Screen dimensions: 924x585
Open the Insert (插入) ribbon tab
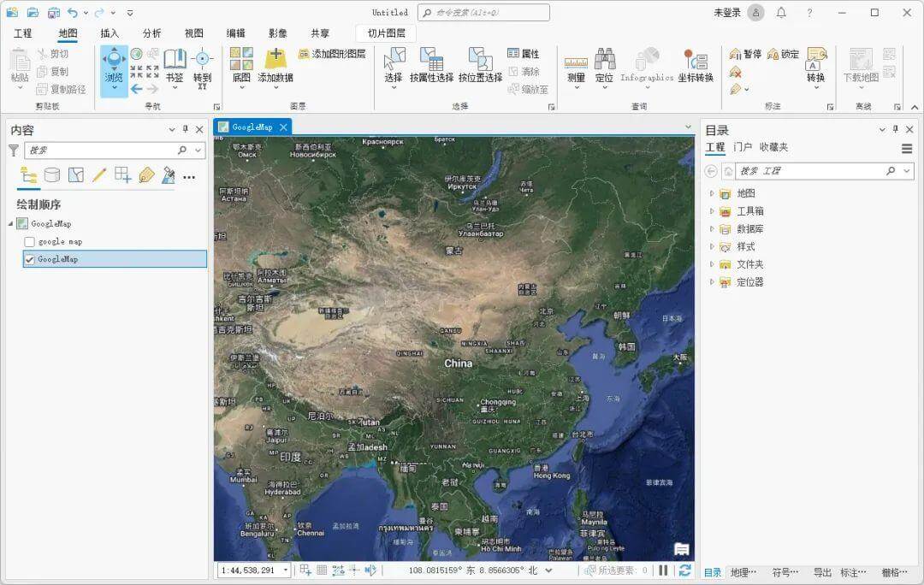(110, 33)
